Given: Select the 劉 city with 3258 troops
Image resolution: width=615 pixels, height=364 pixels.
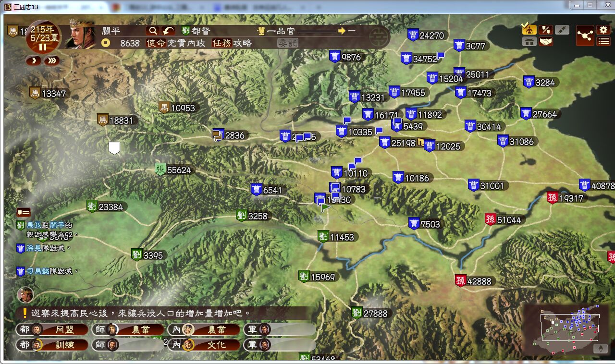Looking at the screenshot, I should (253, 216).
